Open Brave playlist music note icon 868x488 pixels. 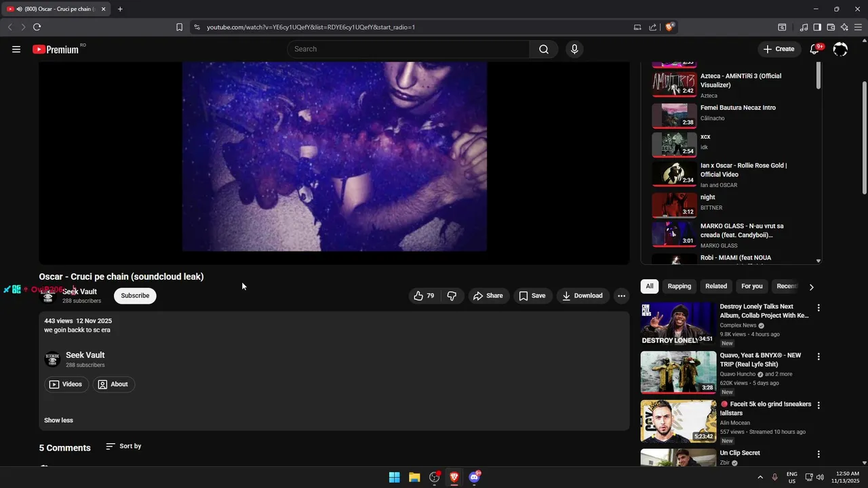[804, 27]
